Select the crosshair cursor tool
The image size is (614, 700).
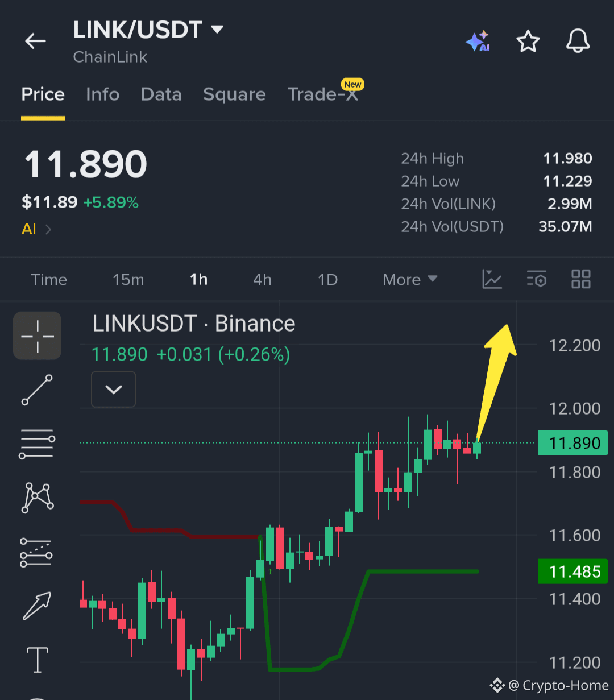coord(38,335)
